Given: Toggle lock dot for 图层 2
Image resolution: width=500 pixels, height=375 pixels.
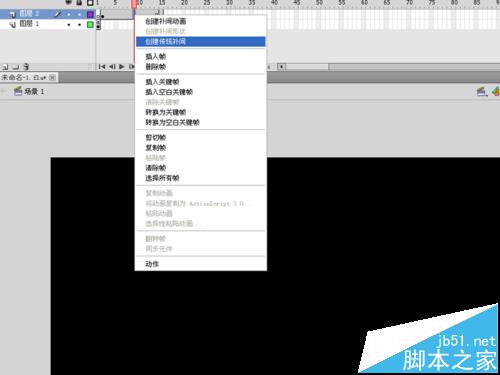Looking at the screenshot, I should coord(79,14).
